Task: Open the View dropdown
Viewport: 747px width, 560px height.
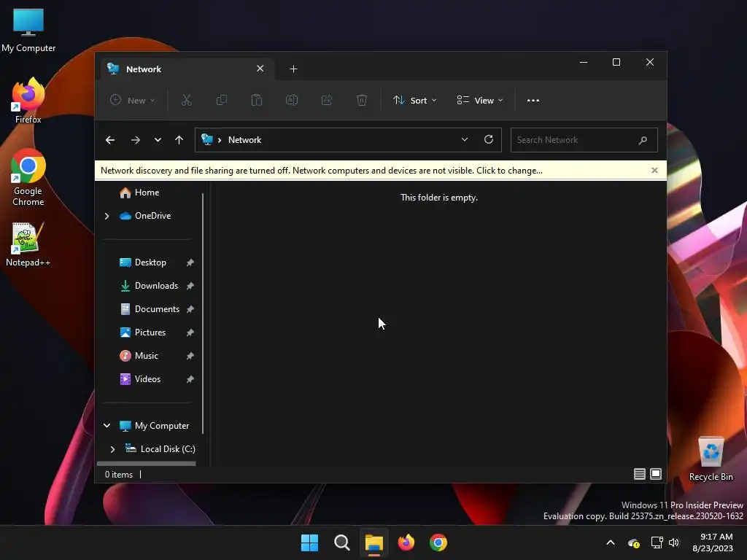Action: coord(480,101)
